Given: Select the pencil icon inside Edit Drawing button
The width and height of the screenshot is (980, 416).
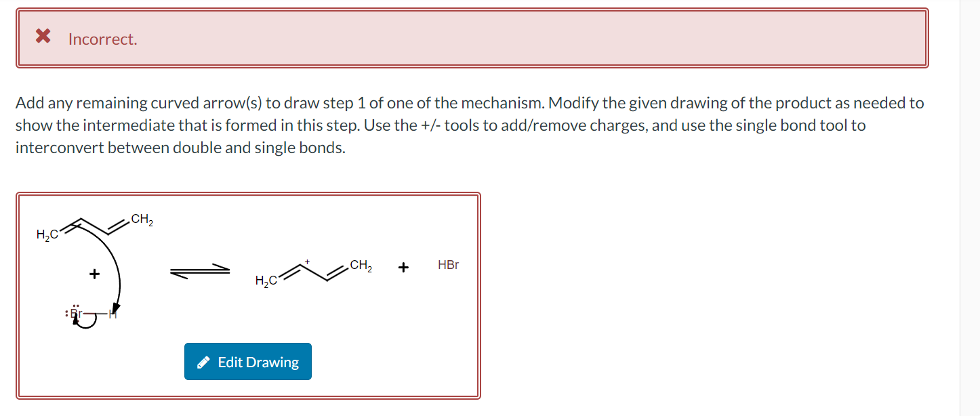Looking at the screenshot, I should (x=202, y=361).
